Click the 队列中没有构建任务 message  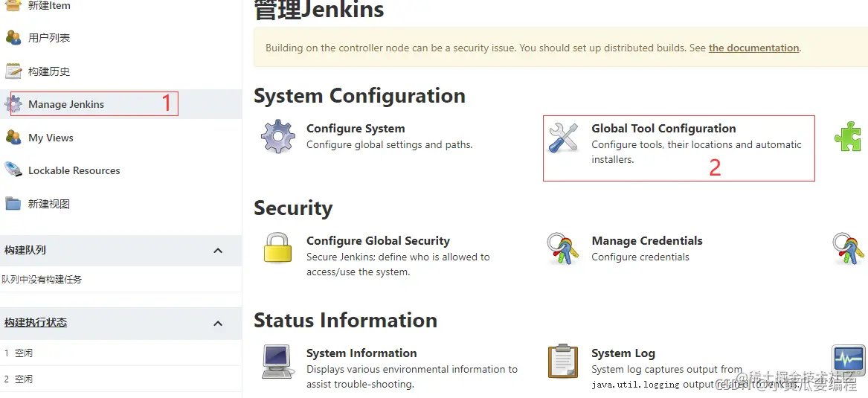pos(42,280)
